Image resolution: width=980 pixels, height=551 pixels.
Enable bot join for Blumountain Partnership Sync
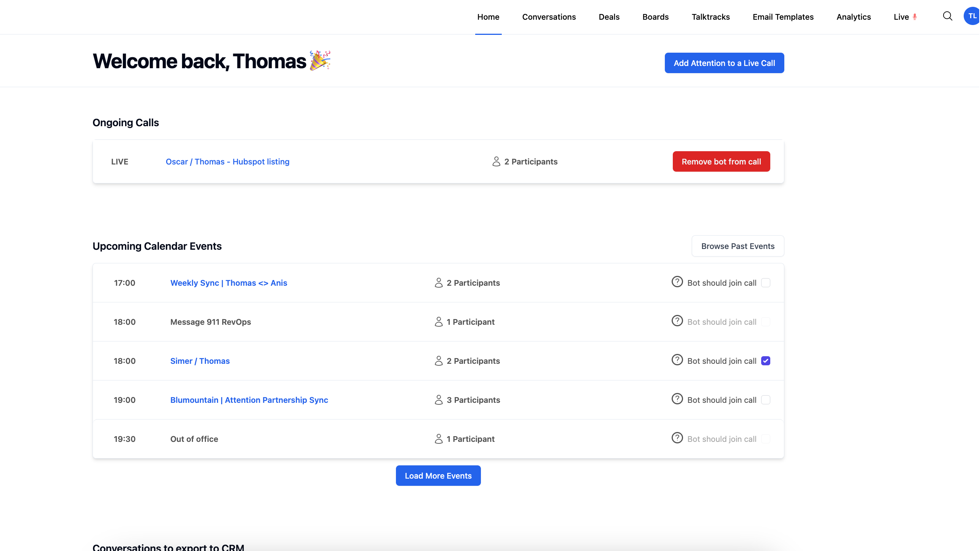tap(765, 400)
